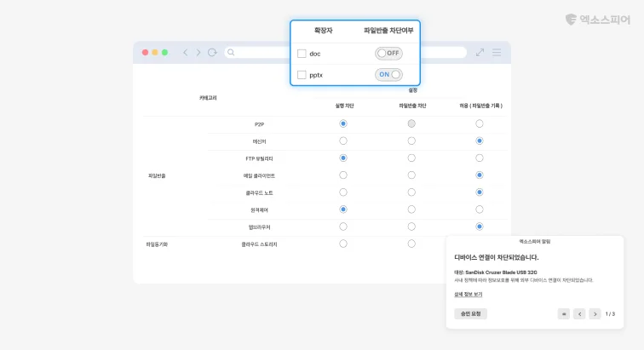Click the 허용 ( 파일반출 기록 ) column header
The image size is (644, 350).
pos(480,106)
